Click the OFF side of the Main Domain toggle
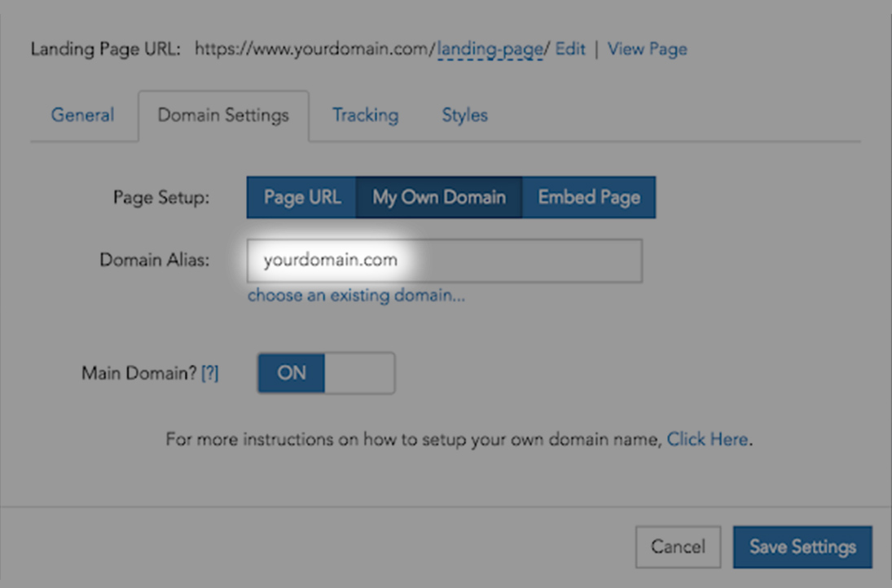 tap(358, 373)
